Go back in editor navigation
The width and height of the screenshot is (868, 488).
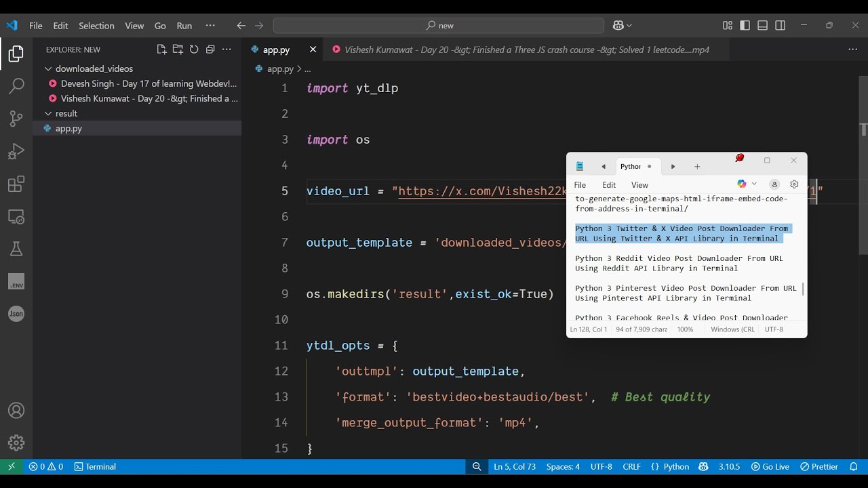(x=241, y=26)
